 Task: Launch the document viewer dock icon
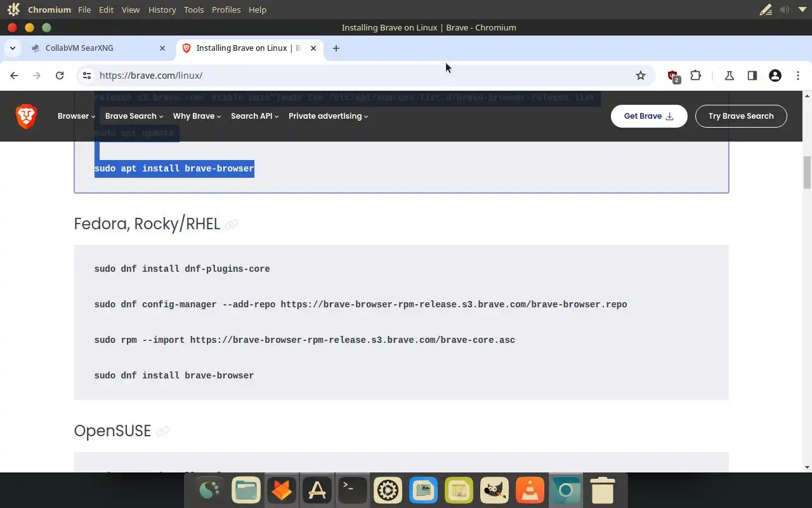click(x=423, y=490)
